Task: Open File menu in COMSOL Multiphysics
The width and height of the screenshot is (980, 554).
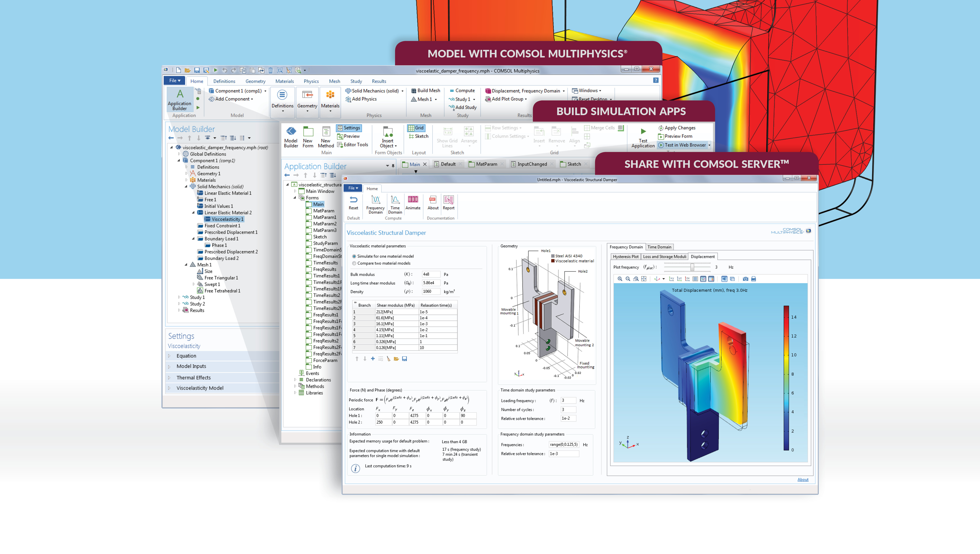Action: pyautogui.click(x=175, y=81)
